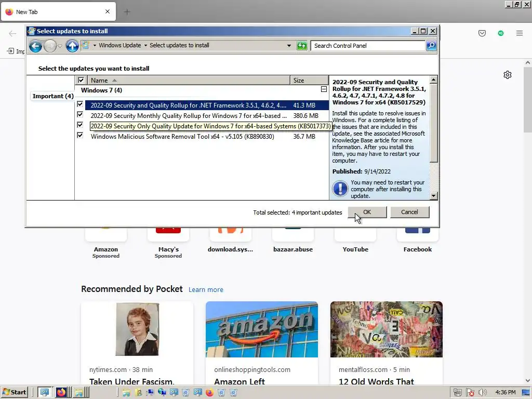532x399 pixels.
Task: Click the magnifier search button in Control Panel
Action: [431, 46]
